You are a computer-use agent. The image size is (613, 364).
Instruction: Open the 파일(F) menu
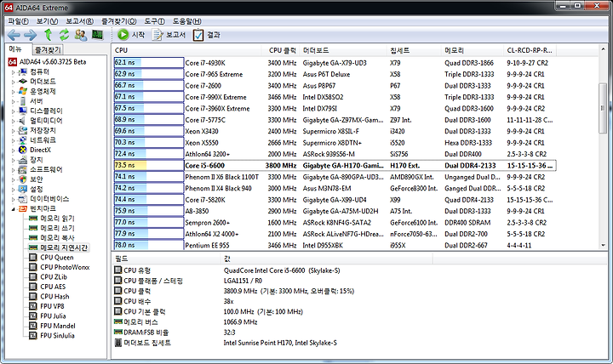coord(19,21)
